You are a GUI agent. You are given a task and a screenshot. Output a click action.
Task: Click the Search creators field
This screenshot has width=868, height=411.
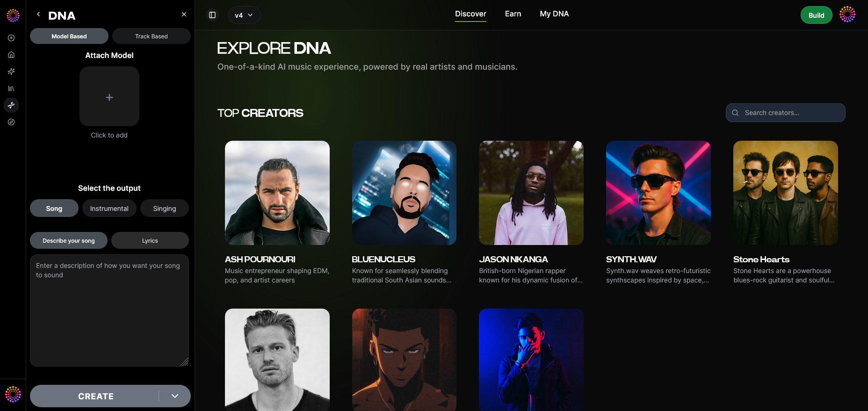pyautogui.click(x=786, y=113)
